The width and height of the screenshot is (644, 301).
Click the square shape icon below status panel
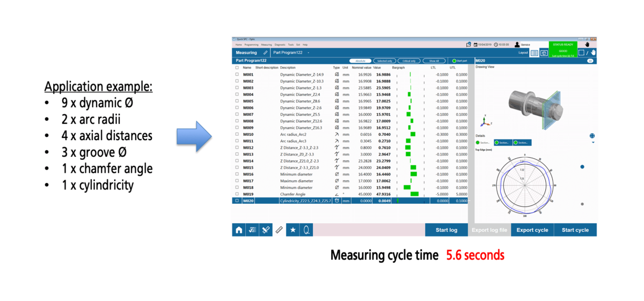point(581,53)
